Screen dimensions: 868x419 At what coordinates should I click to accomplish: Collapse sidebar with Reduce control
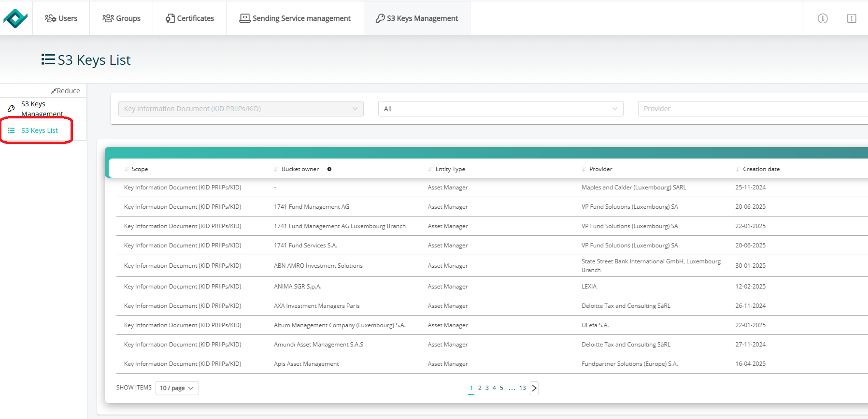coord(66,91)
